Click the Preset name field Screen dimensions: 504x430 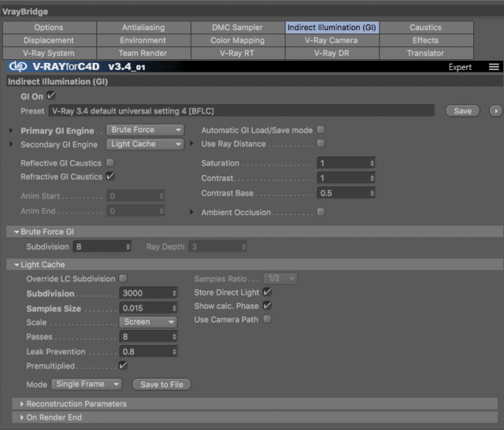[242, 111]
